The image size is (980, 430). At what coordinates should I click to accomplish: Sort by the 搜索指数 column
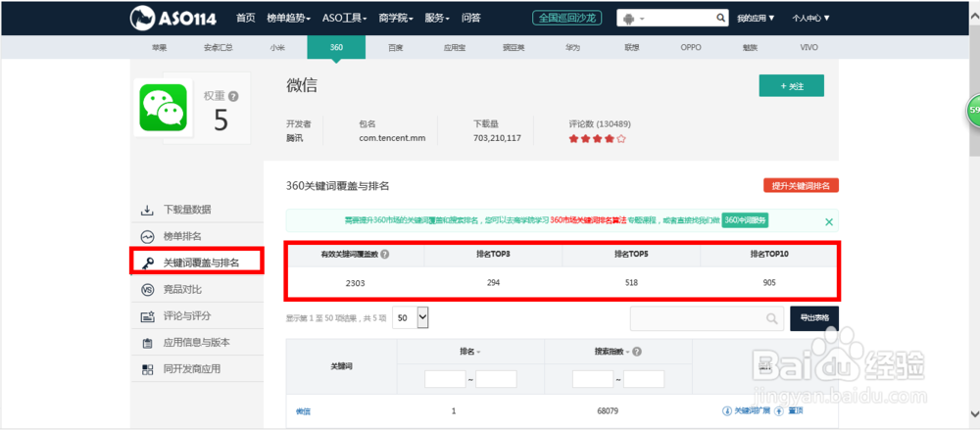pos(612,352)
